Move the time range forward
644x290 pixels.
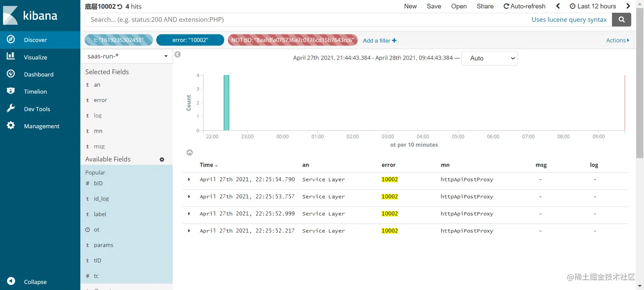point(628,6)
